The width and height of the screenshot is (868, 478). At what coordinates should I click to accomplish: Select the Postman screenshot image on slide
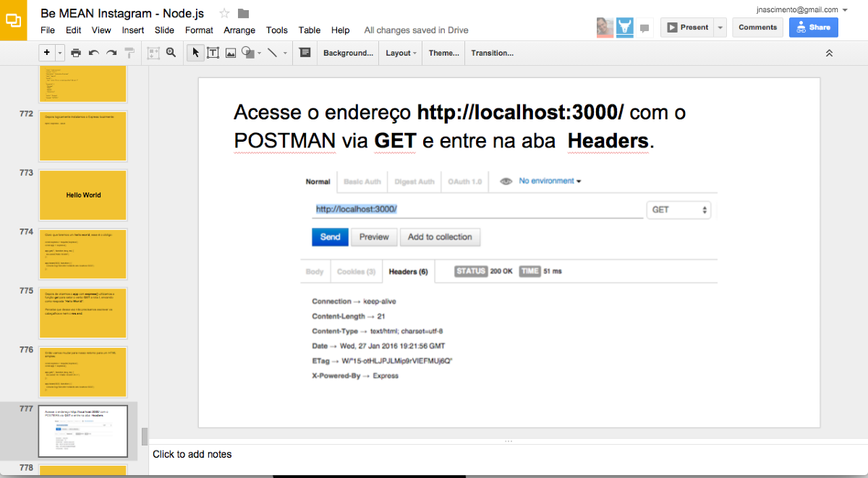509,278
